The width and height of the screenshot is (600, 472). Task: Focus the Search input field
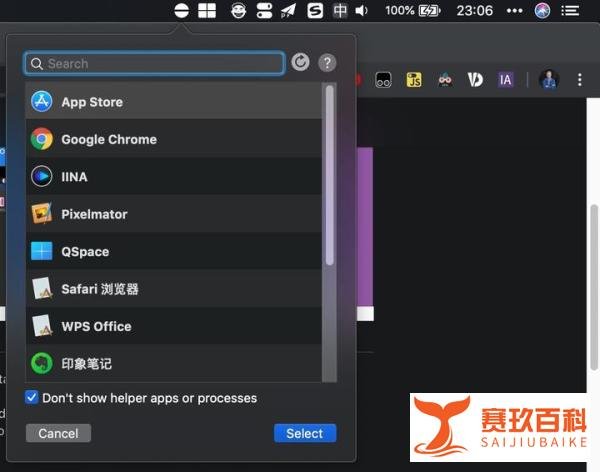pos(154,63)
